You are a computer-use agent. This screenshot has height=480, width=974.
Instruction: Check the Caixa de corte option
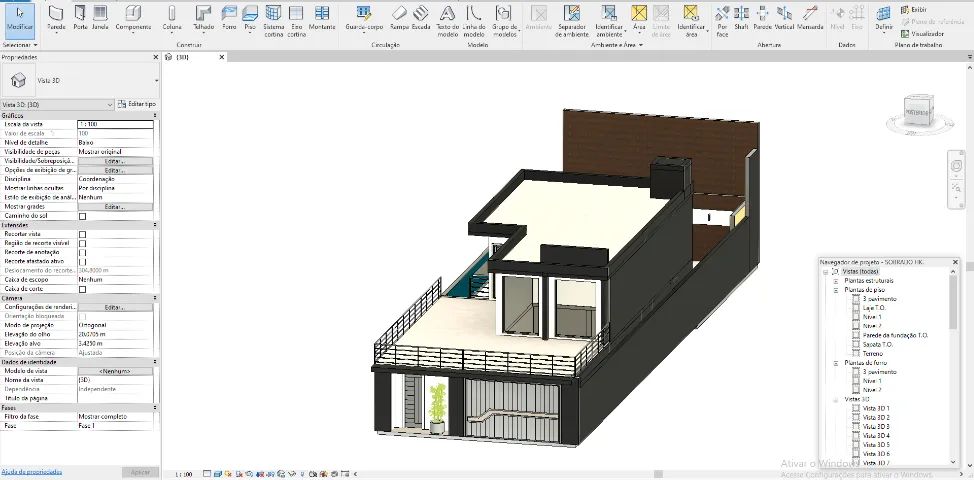click(x=83, y=289)
